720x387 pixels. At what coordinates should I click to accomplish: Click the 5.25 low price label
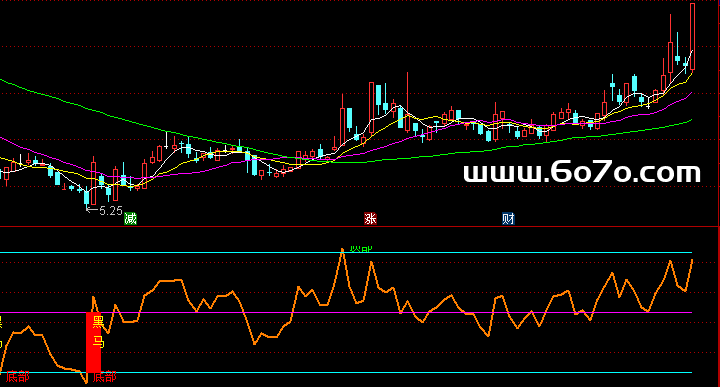[111, 211]
